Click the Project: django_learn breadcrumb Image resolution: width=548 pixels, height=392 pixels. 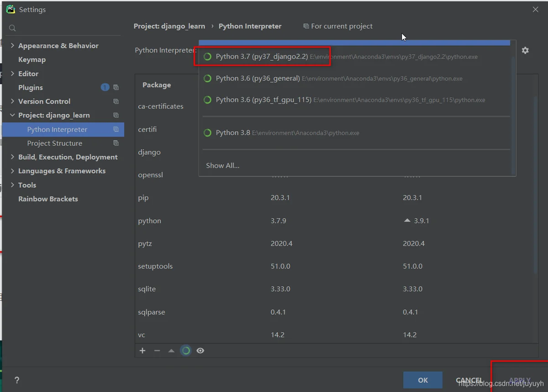(x=169, y=26)
